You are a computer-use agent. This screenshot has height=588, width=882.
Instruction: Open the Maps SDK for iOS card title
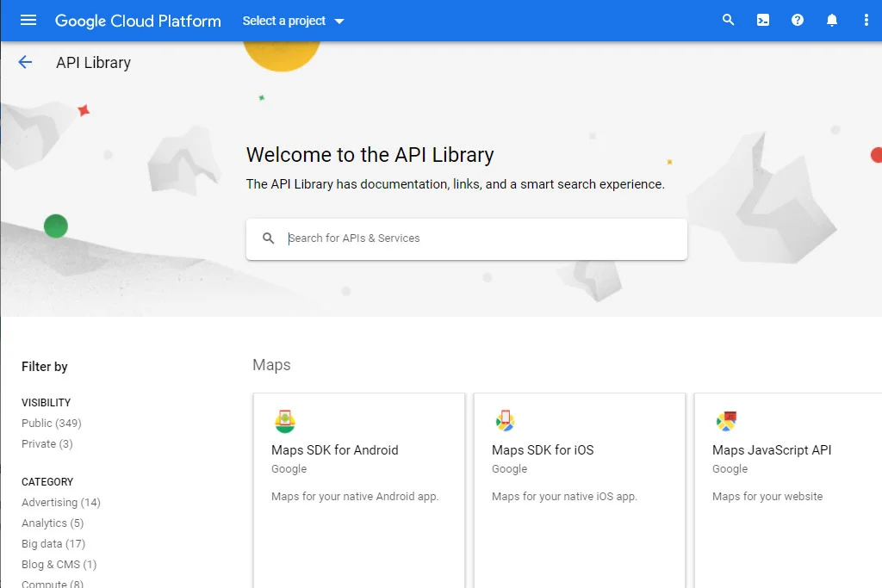(x=543, y=449)
